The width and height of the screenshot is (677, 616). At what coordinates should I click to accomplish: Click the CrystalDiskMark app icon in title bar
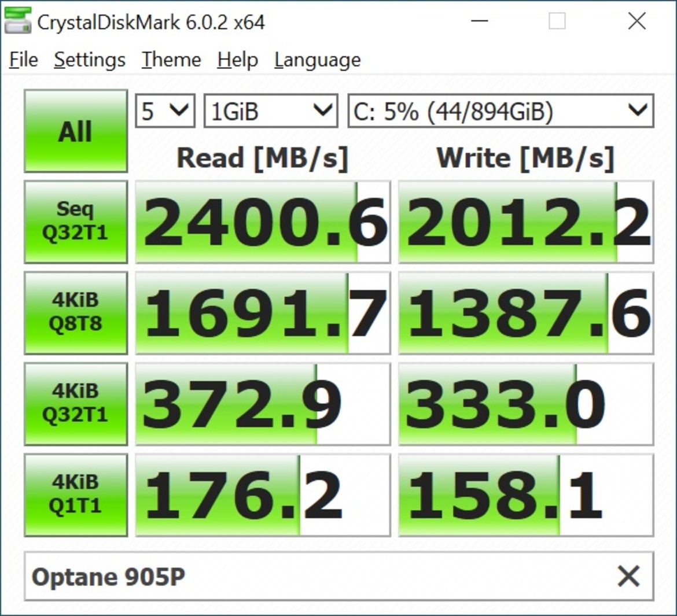[18, 21]
